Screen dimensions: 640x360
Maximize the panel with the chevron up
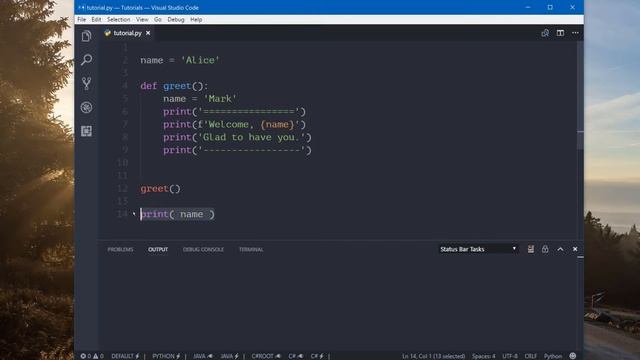click(x=560, y=249)
